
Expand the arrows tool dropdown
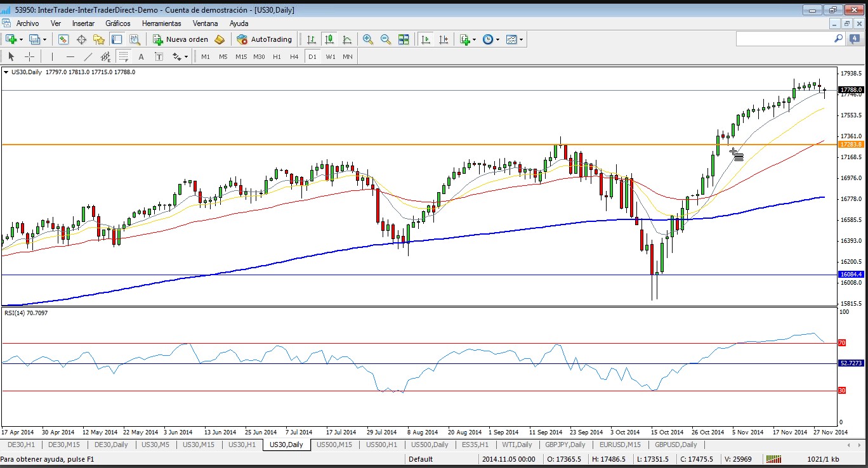click(x=186, y=56)
